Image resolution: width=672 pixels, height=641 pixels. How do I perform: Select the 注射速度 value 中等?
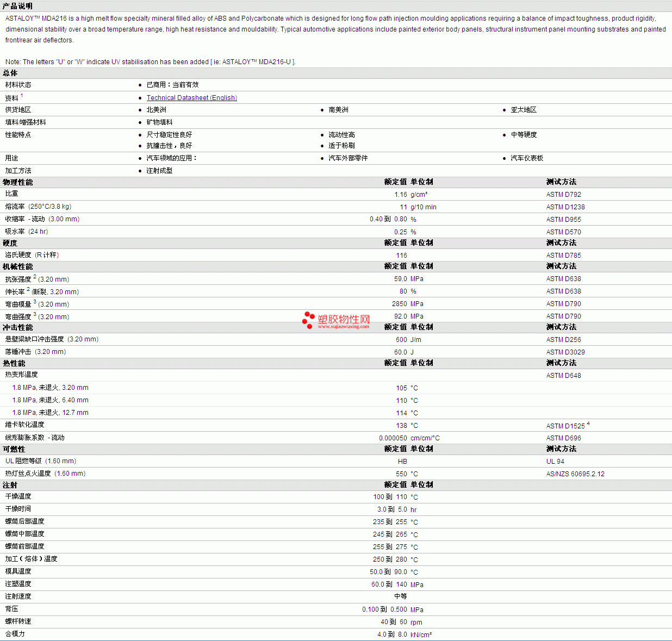401,596
